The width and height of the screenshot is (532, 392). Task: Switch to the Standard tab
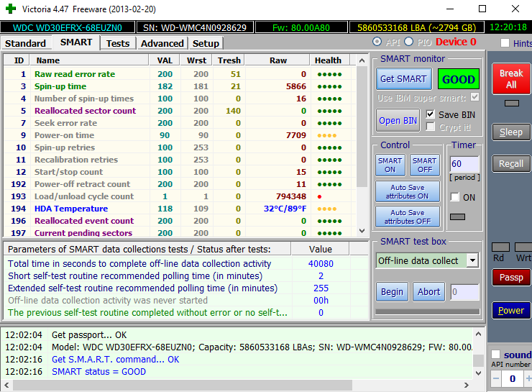[25, 43]
